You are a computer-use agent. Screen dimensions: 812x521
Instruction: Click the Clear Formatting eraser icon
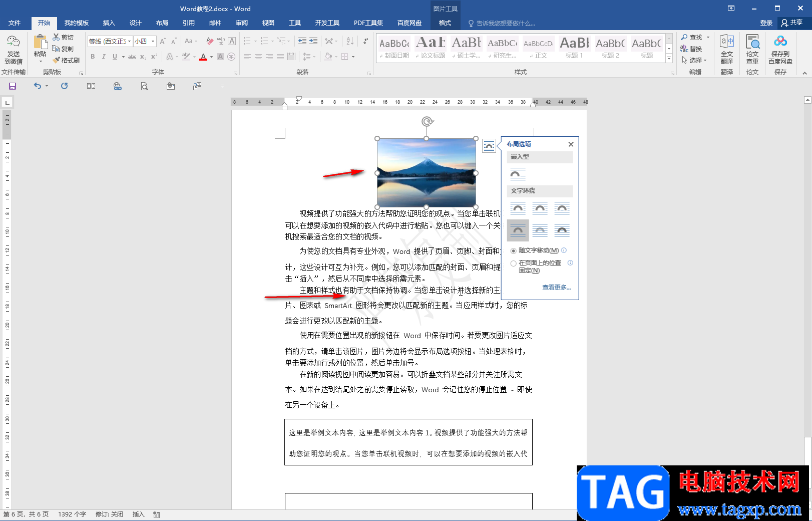click(210, 41)
